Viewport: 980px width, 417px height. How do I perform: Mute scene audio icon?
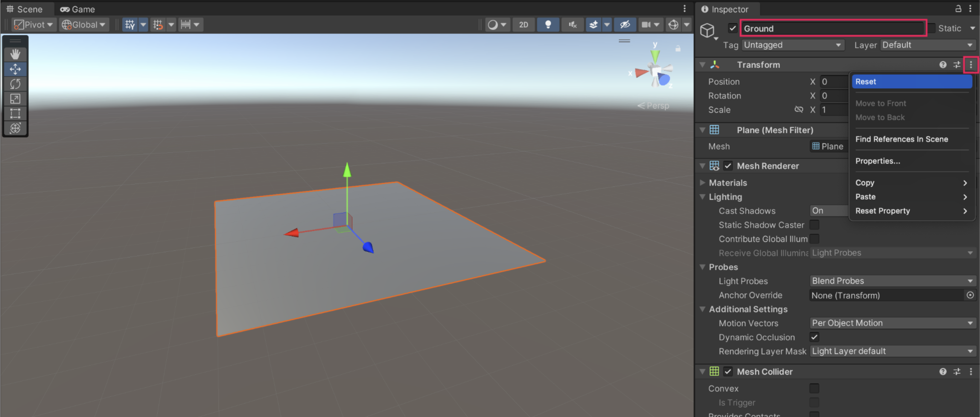click(x=572, y=25)
